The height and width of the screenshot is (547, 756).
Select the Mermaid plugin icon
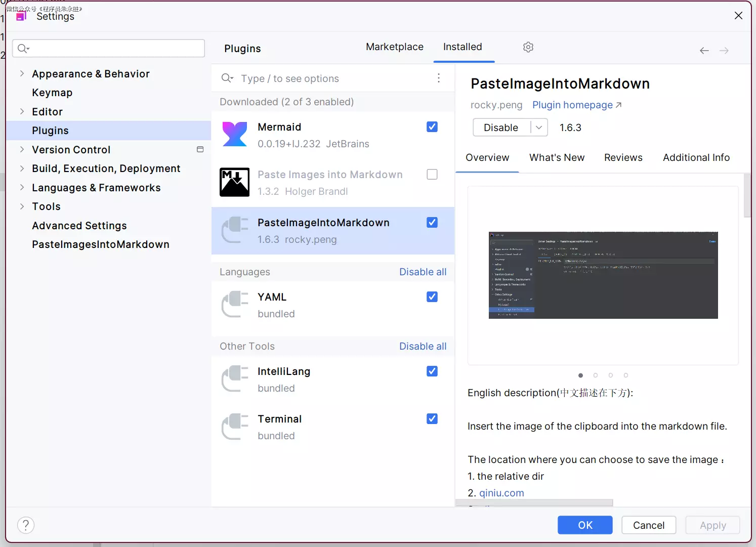click(x=235, y=135)
